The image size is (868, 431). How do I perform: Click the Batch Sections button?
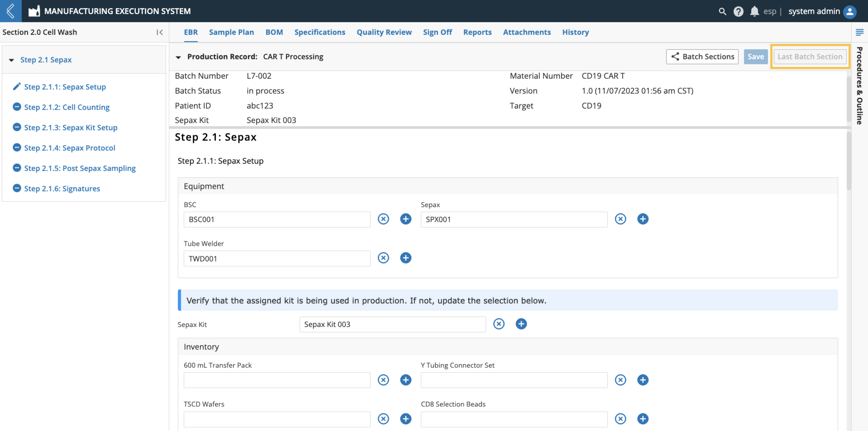coord(702,57)
